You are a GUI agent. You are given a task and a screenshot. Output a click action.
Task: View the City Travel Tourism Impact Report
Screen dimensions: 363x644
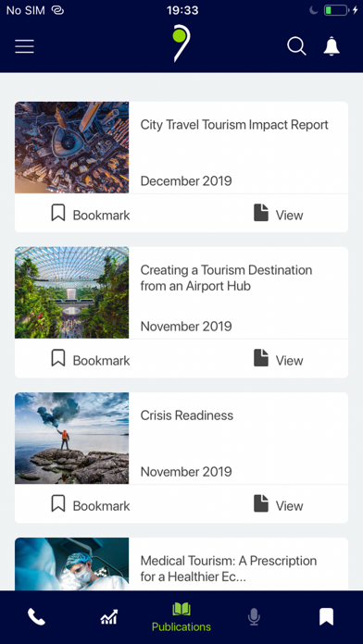(x=279, y=214)
